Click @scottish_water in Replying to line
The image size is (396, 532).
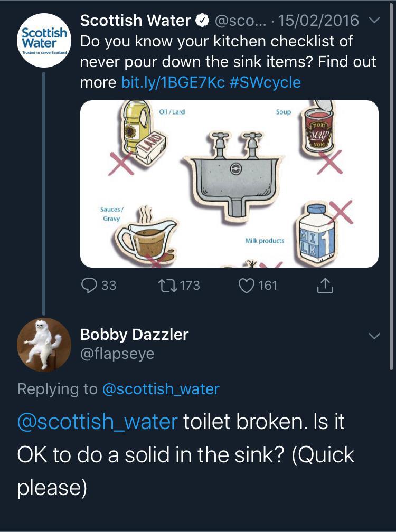pyautogui.click(x=160, y=389)
